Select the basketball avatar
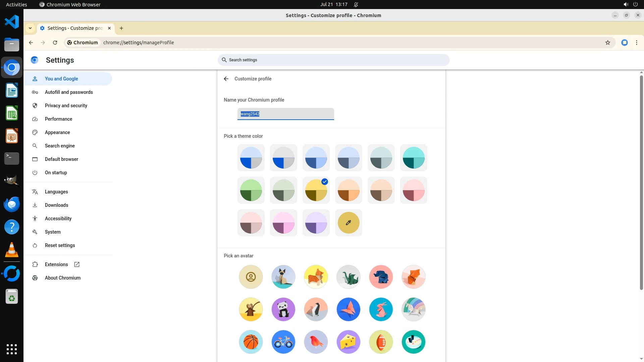This screenshot has width=644, height=362. click(251, 342)
